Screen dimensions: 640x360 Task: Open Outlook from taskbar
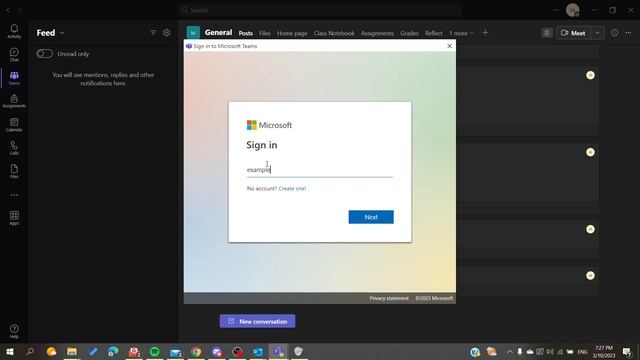pos(258,351)
